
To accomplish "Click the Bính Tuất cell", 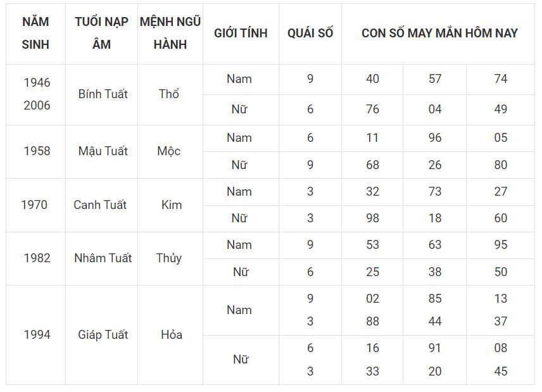I will [103, 94].
